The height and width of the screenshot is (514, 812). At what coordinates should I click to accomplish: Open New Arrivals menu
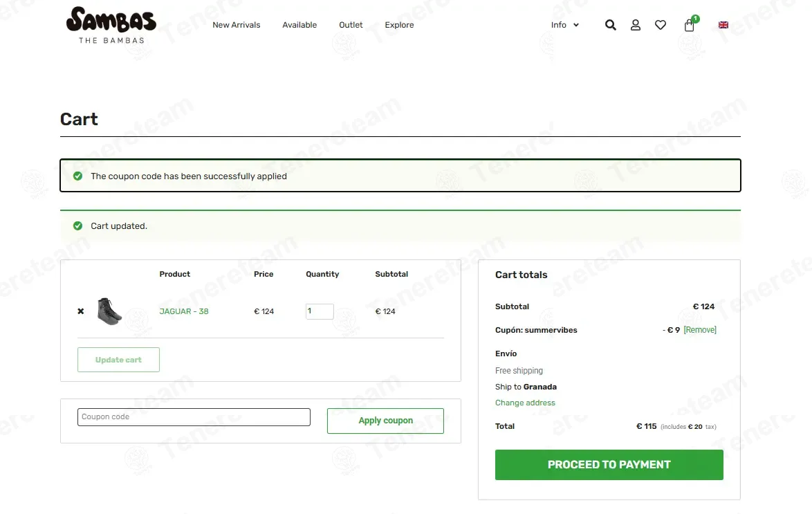(236, 25)
